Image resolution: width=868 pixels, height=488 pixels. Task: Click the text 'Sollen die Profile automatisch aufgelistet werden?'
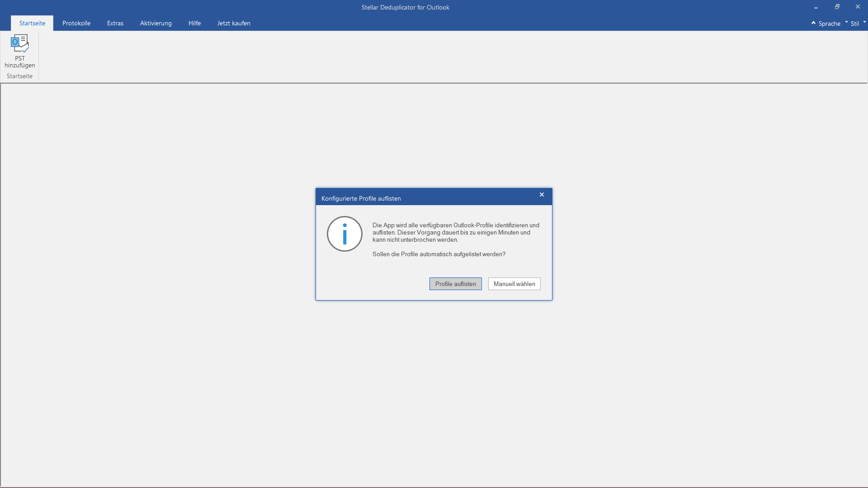pyautogui.click(x=439, y=254)
